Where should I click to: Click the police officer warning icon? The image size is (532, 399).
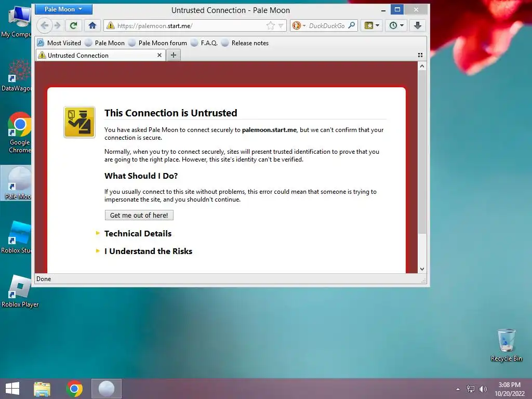point(79,122)
